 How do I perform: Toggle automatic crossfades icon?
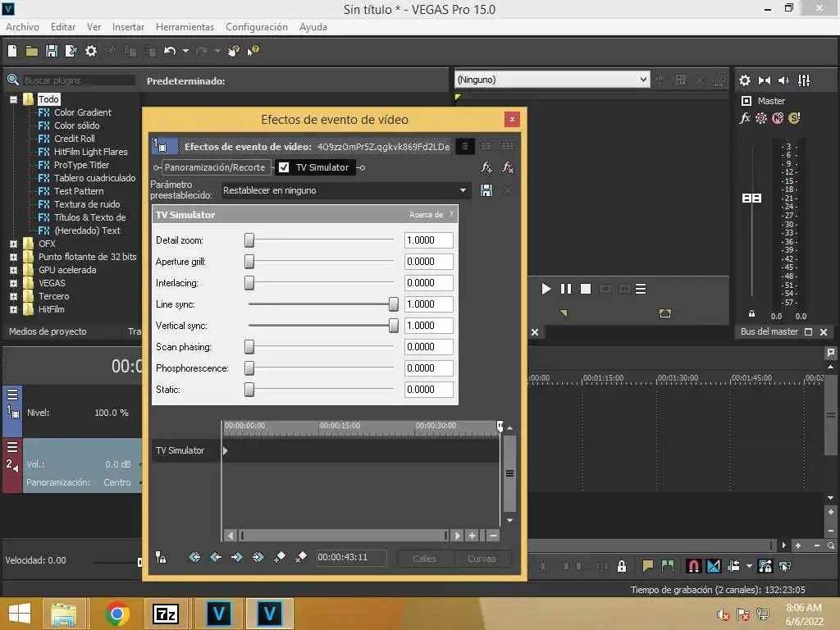coord(714,566)
